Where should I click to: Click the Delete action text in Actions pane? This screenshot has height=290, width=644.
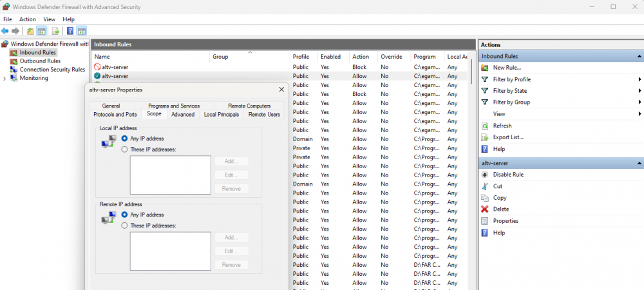501,209
